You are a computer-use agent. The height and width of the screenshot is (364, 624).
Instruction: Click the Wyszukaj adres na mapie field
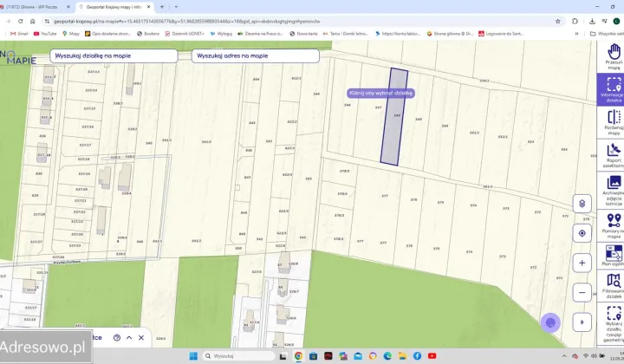coord(255,56)
